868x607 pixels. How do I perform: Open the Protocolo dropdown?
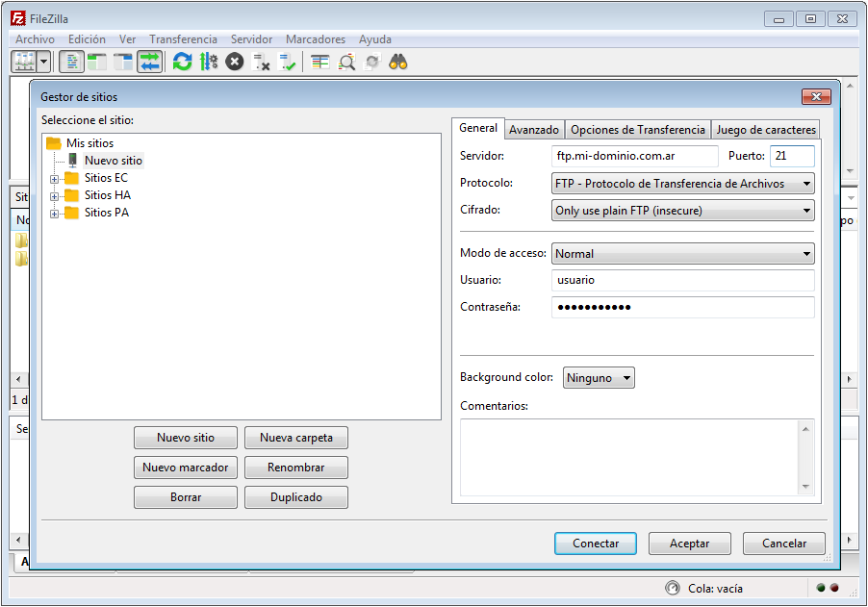point(683,183)
